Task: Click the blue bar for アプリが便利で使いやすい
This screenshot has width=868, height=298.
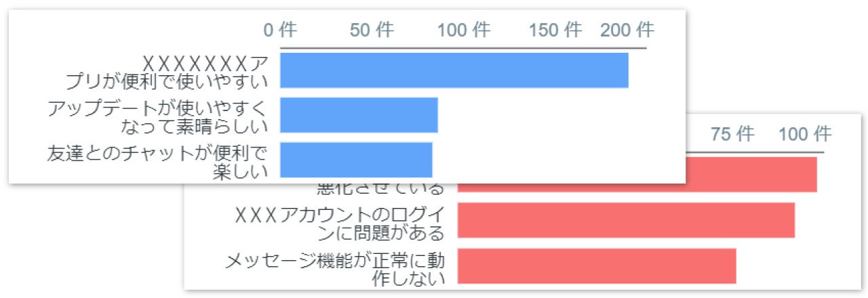Action: click(454, 70)
